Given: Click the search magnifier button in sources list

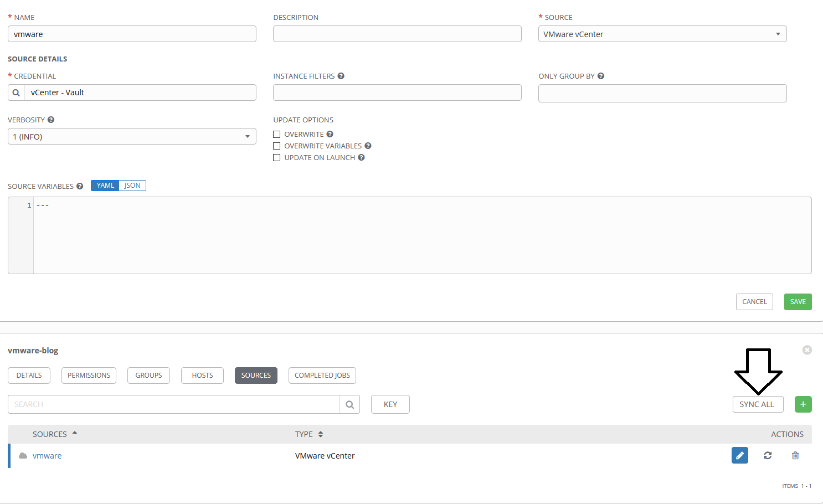Looking at the screenshot, I should coord(349,404).
